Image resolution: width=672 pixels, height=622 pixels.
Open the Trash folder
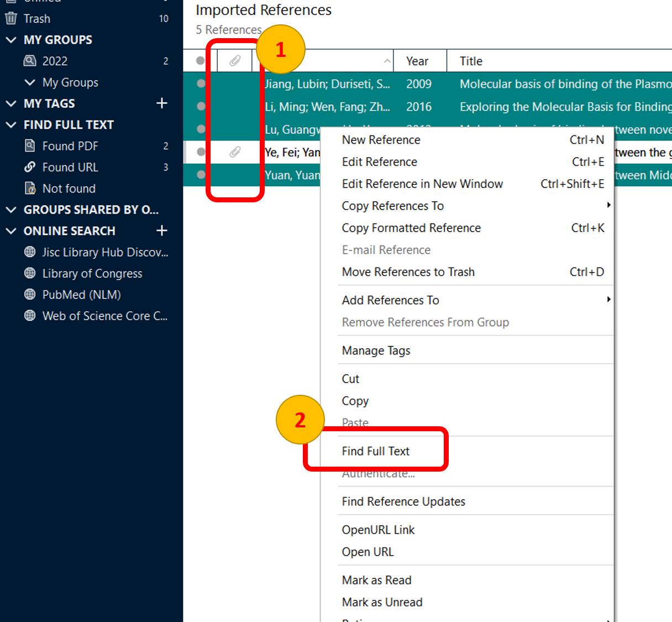coord(36,19)
